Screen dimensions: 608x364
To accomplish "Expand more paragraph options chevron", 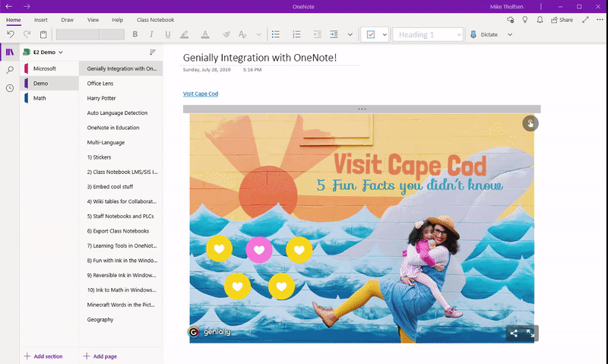I will point(350,34).
